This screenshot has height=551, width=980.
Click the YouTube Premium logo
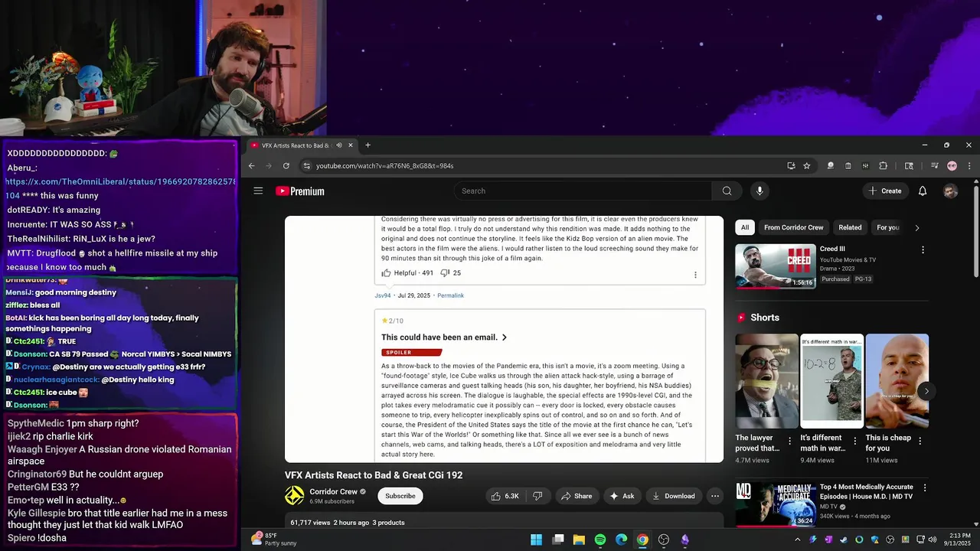(300, 191)
